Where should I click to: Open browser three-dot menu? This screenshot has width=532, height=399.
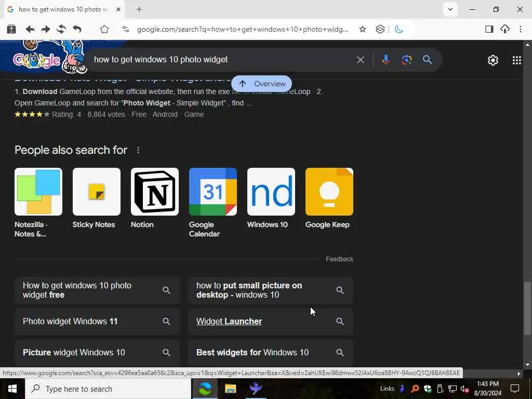click(x=521, y=29)
